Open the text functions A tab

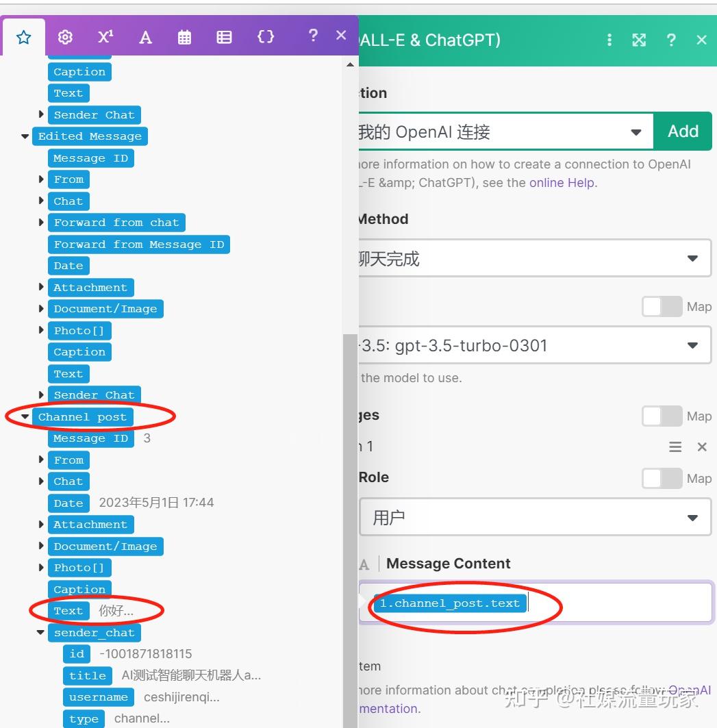click(x=145, y=37)
